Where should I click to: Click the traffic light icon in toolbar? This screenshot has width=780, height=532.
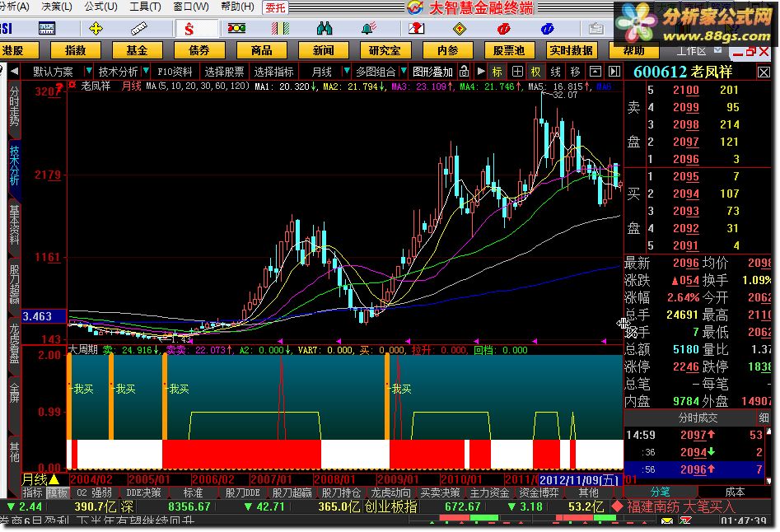236,28
